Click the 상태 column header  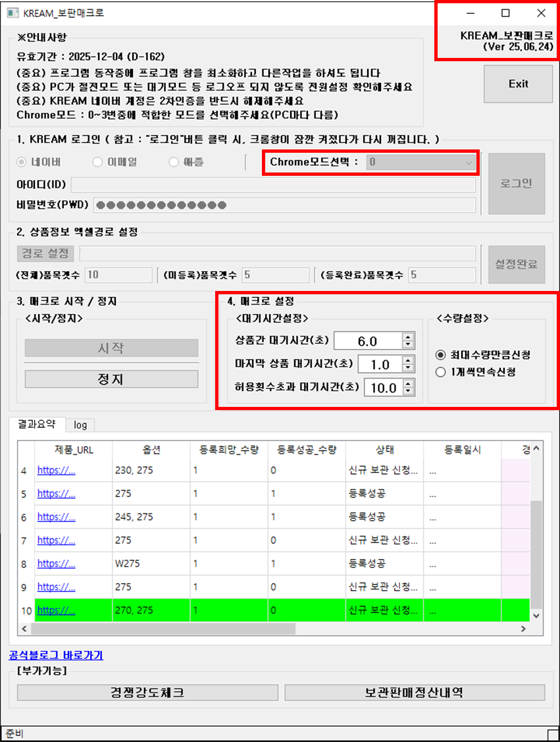384,450
